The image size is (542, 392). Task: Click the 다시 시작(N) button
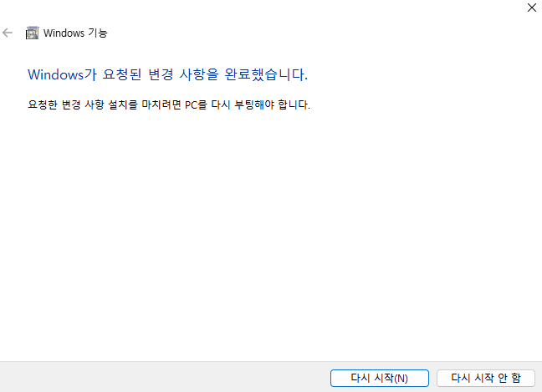380,378
